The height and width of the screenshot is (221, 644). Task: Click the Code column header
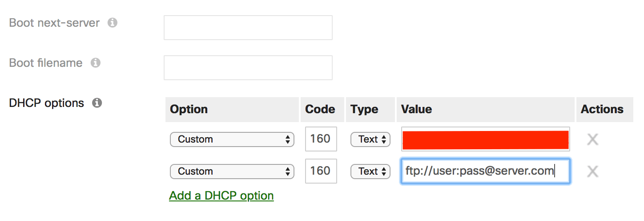click(320, 110)
